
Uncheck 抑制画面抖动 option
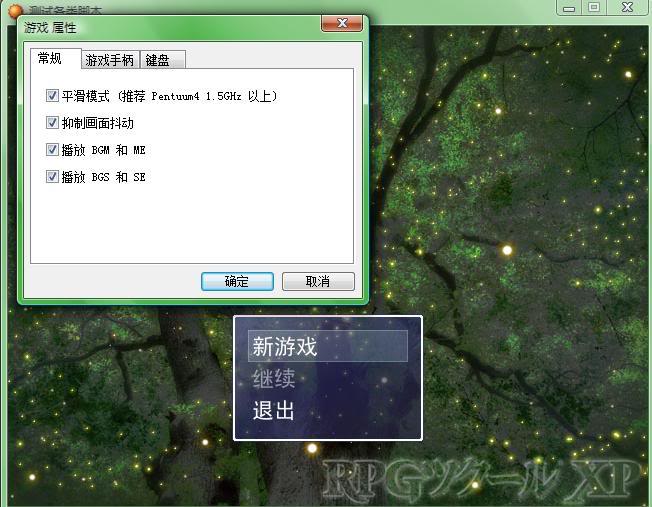(52, 123)
